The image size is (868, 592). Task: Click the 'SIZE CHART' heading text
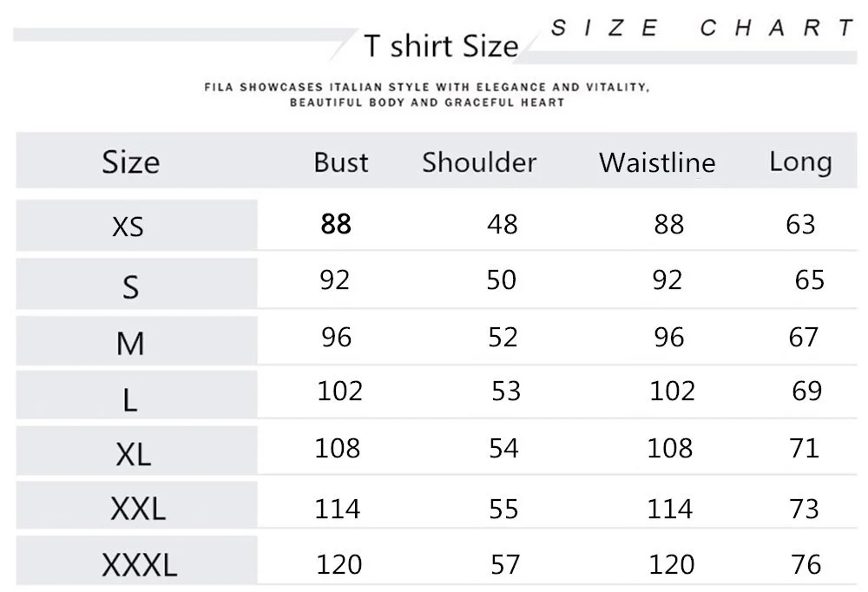[x=703, y=28]
